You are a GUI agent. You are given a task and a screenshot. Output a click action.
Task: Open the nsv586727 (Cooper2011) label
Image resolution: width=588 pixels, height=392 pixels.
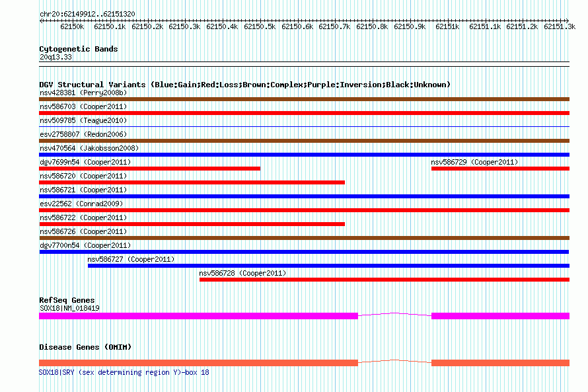coord(131,259)
